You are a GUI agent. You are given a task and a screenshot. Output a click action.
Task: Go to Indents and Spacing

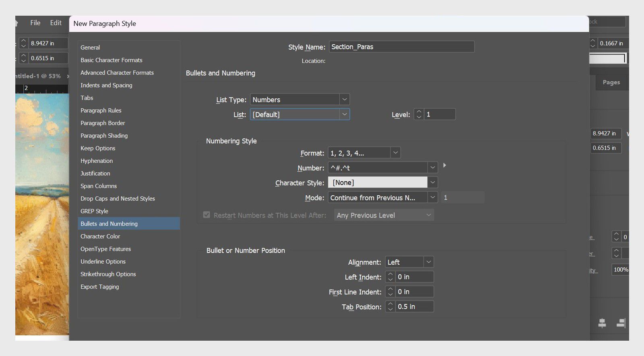128,85
